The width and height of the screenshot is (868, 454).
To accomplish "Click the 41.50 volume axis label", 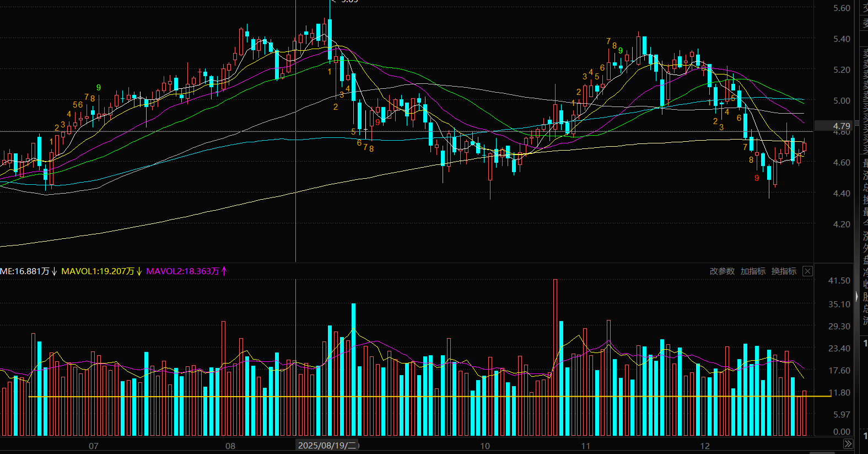I will click(839, 281).
